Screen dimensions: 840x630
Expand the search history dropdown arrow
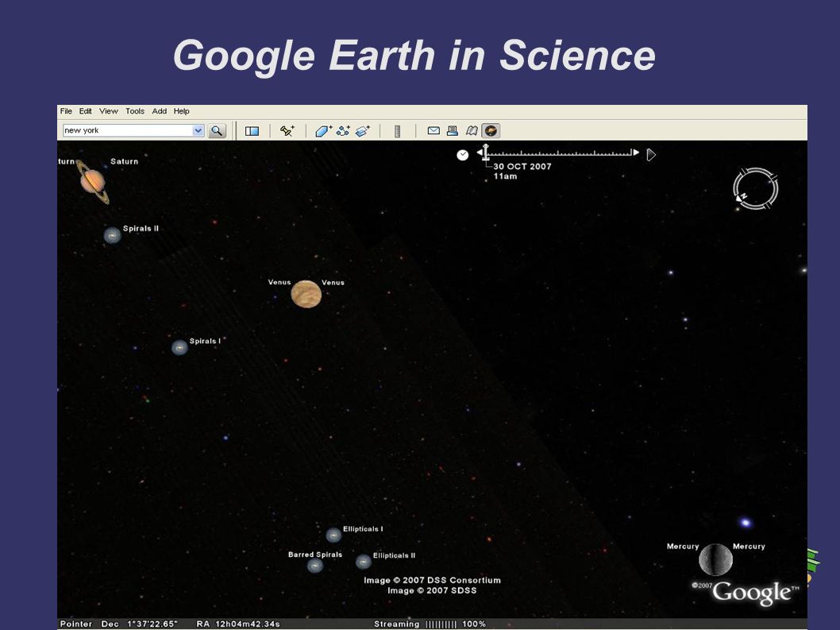(198, 130)
